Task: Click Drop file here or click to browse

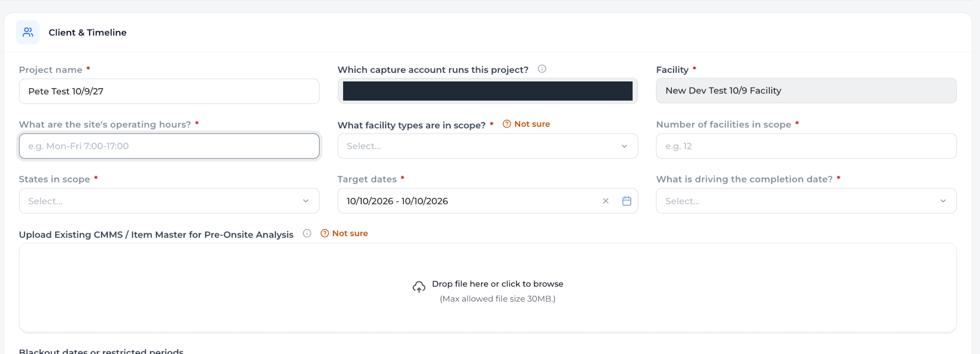Action: tap(498, 284)
